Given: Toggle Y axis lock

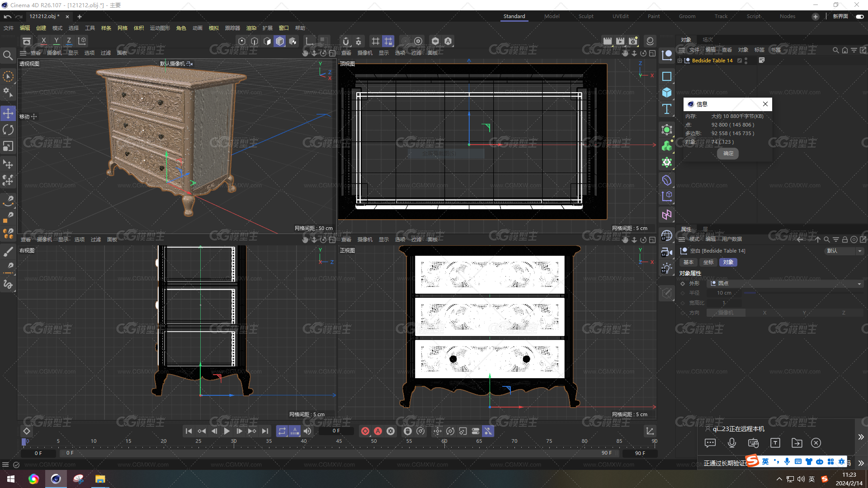Looking at the screenshot, I should (56, 41).
